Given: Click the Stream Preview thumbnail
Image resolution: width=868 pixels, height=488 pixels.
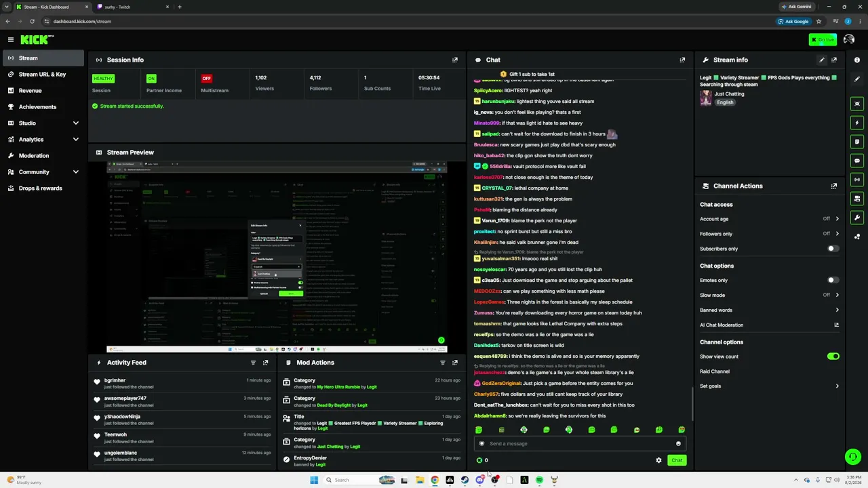Looking at the screenshot, I should coord(277,257).
